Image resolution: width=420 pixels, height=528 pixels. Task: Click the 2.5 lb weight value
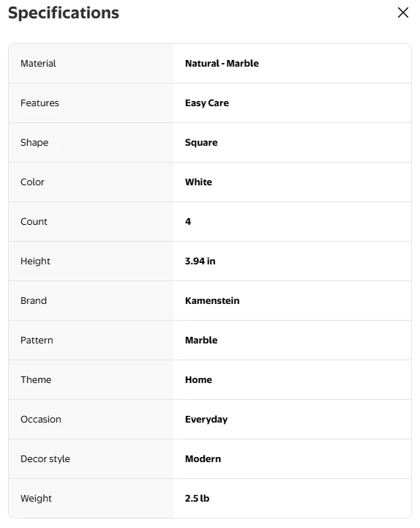(x=197, y=499)
